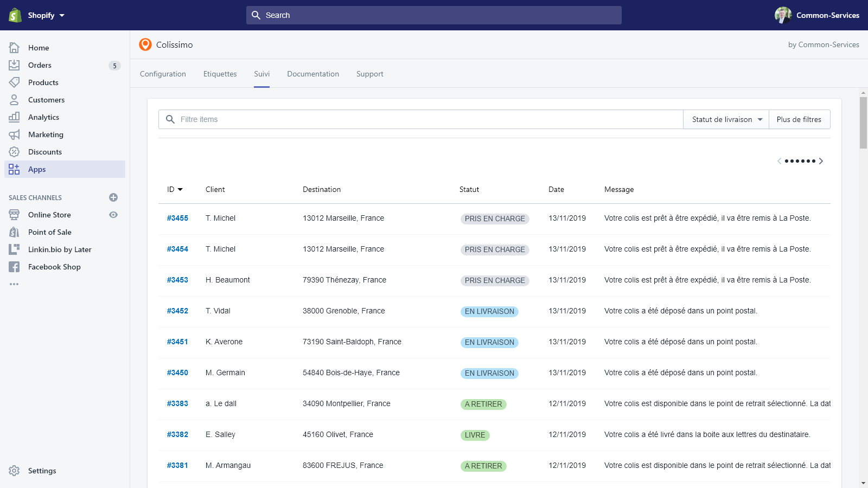868x488 pixels.
Task: Open order #3381 link
Action: click(177, 465)
